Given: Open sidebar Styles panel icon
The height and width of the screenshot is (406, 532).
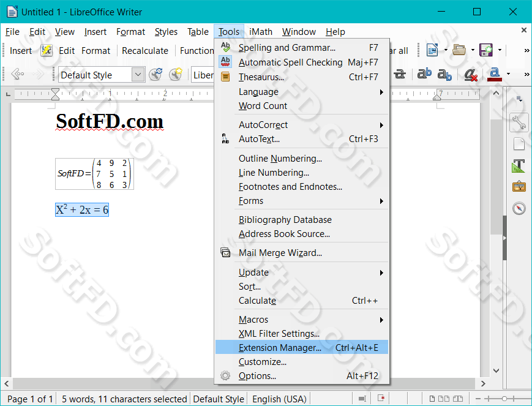Looking at the screenshot, I should coord(519,166).
